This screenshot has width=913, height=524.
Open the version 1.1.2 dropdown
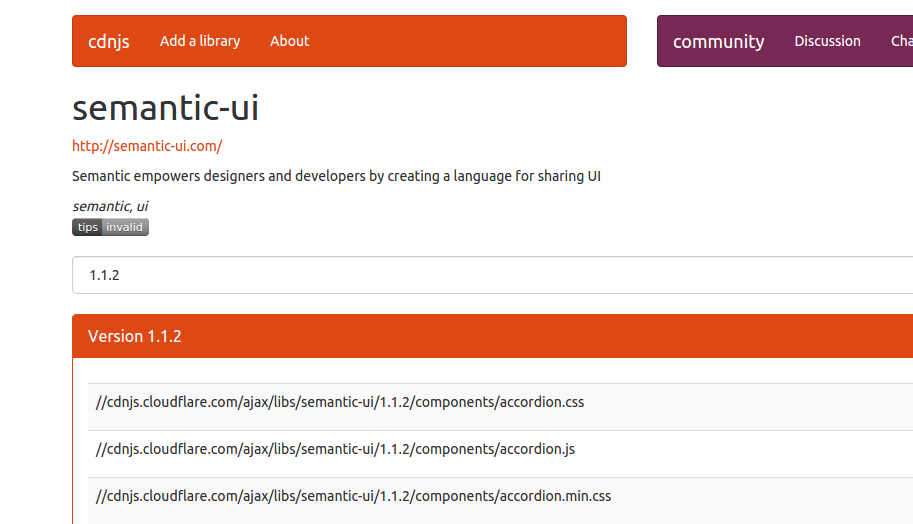[x=493, y=275]
